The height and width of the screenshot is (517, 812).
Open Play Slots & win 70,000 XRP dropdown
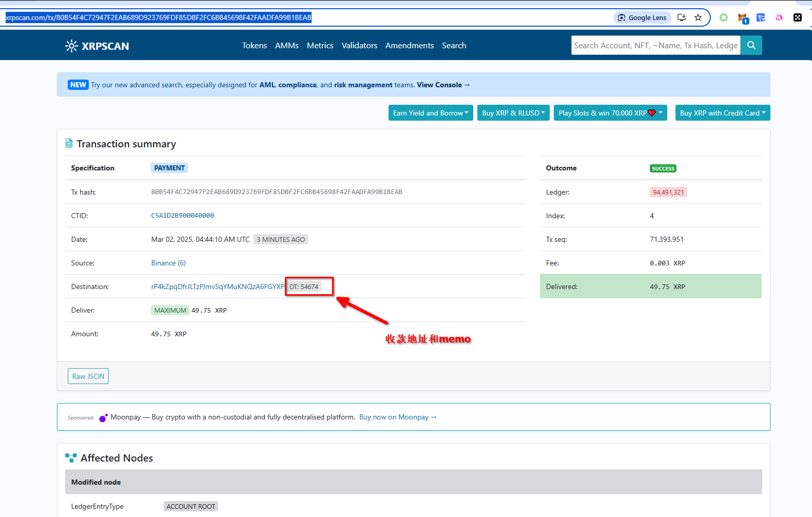point(610,113)
